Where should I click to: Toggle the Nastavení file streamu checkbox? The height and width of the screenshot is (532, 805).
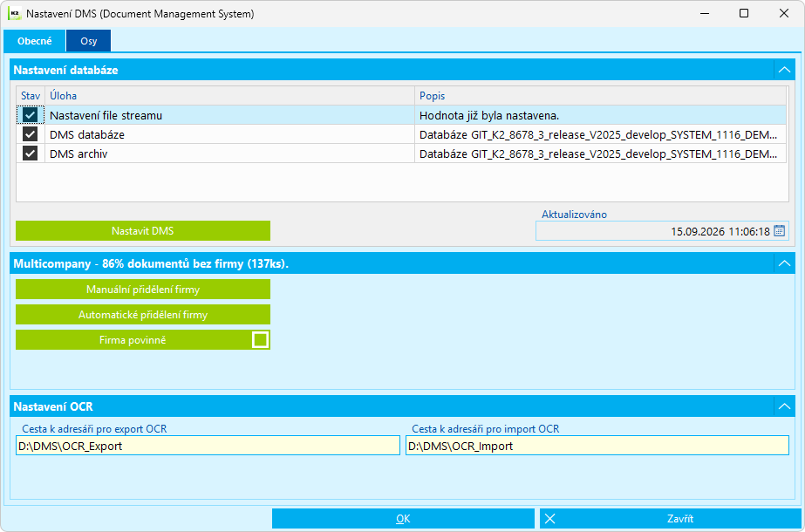pyautogui.click(x=31, y=115)
